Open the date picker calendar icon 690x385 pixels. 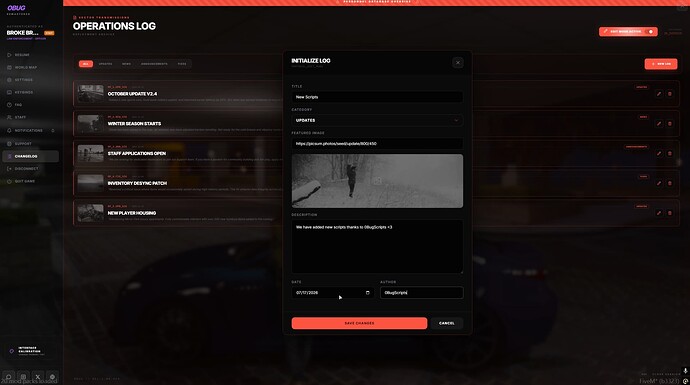point(367,293)
